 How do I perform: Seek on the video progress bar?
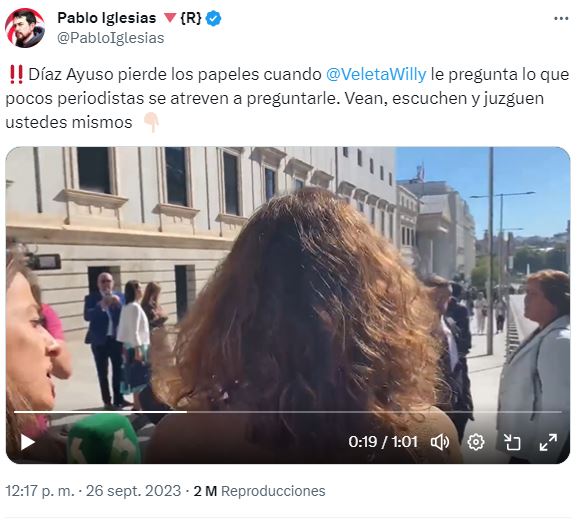click(288, 412)
